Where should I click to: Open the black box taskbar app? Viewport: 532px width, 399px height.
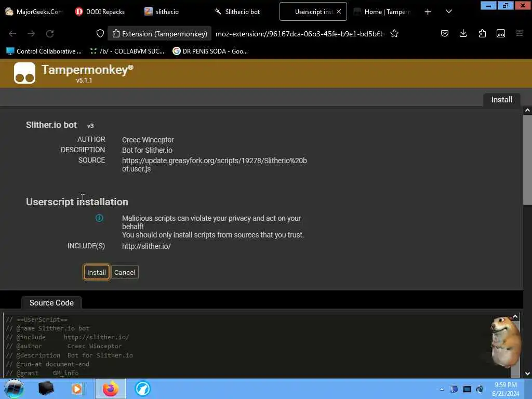click(x=46, y=389)
